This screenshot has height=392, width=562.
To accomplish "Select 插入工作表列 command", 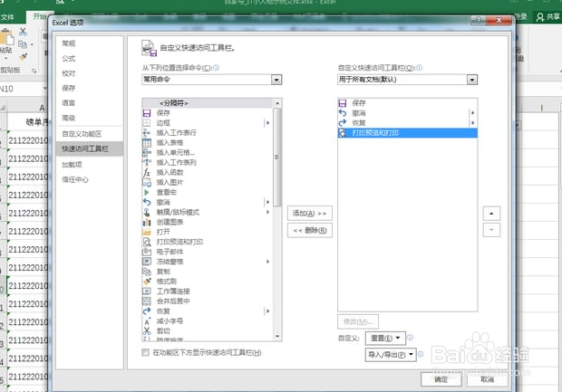I will coord(208,163).
